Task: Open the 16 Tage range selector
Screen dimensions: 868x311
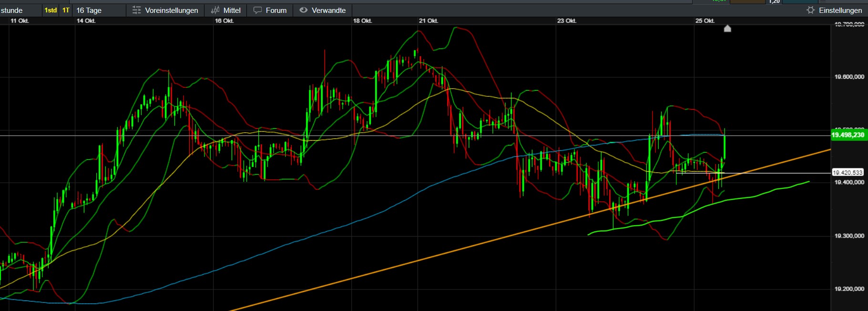Action: pos(89,10)
